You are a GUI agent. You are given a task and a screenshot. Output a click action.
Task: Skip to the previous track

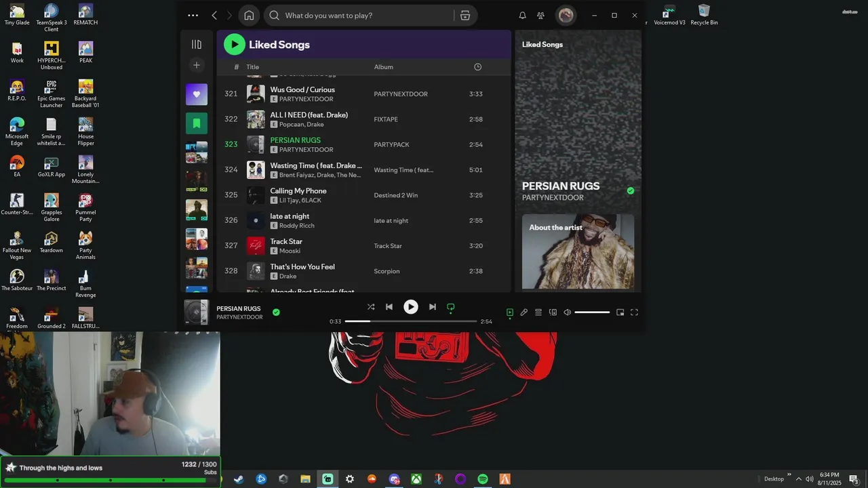click(389, 307)
